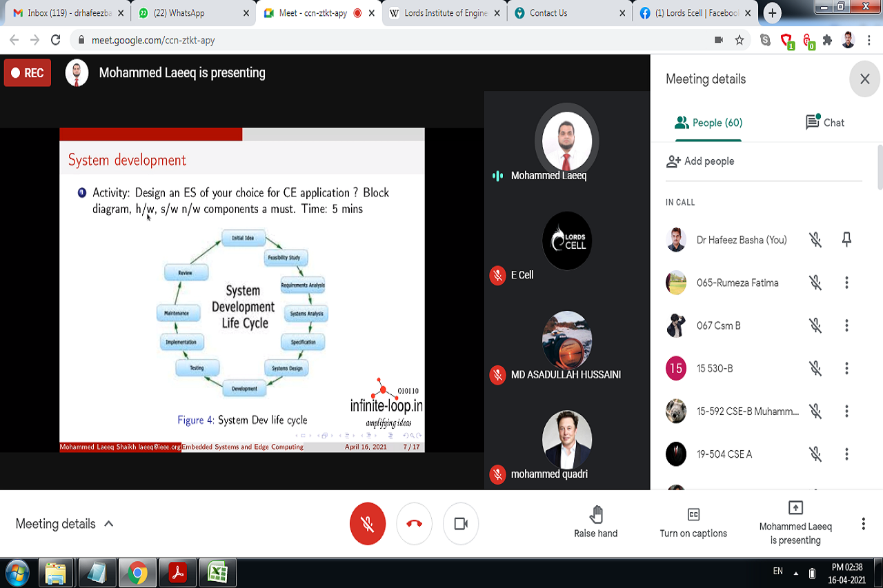Turn on captions
The height and width of the screenshot is (588, 883).
(693, 522)
